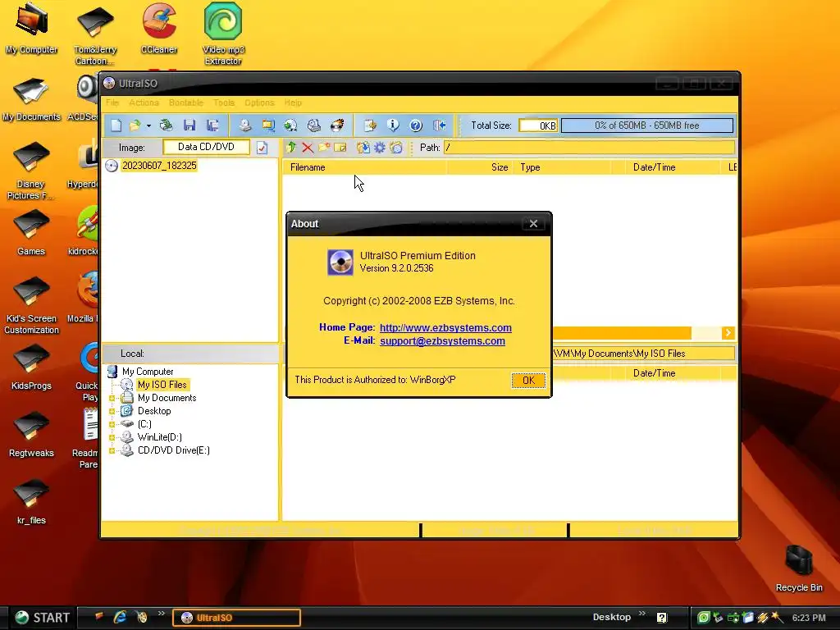Click the image properties checkmark icon
The height and width of the screenshot is (630, 840).
(x=262, y=148)
